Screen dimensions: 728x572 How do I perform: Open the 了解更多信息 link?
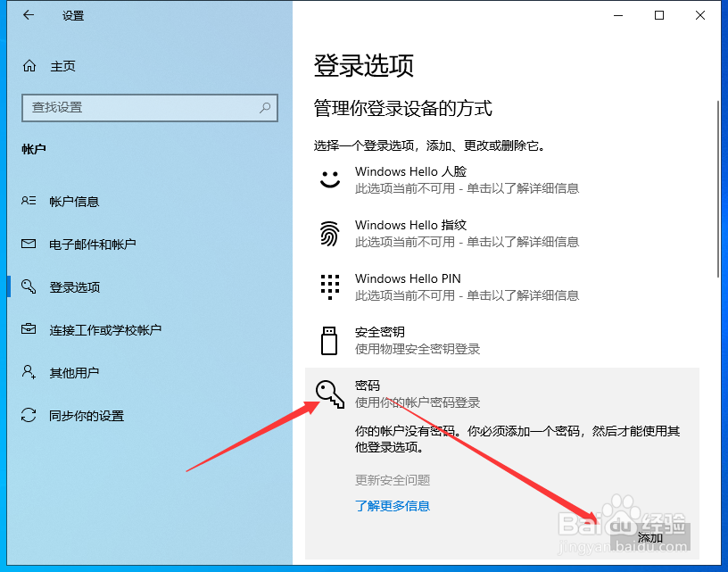click(393, 506)
